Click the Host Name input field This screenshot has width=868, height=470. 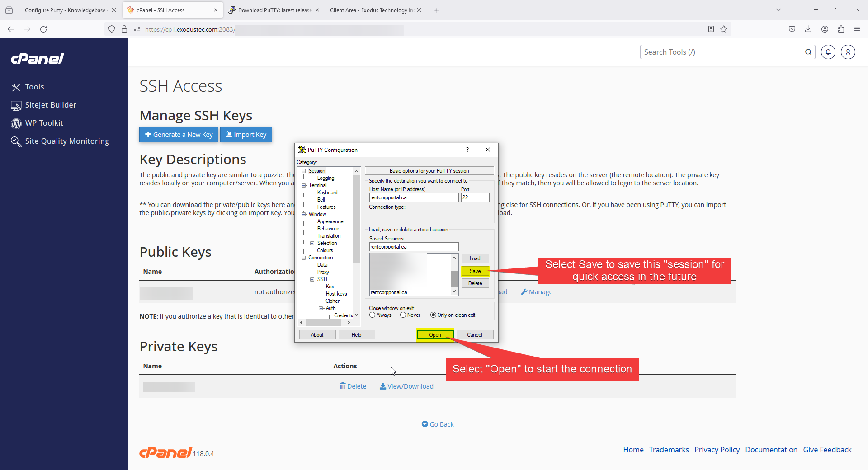(414, 197)
